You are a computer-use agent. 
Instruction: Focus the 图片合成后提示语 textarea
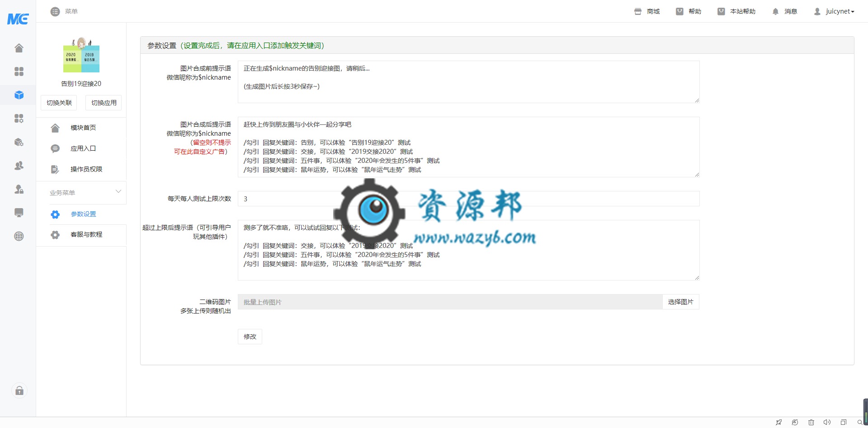point(468,147)
